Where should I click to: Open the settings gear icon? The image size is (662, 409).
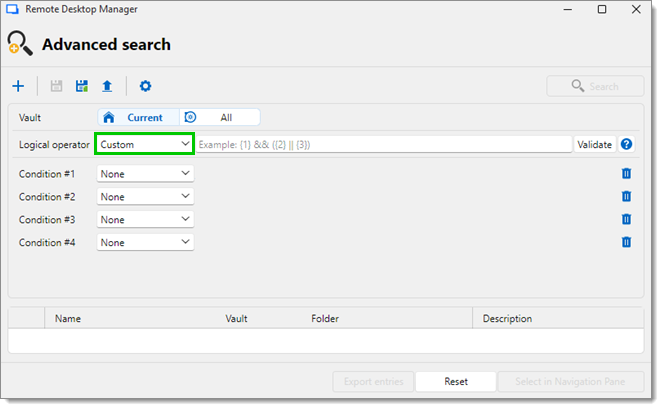(x=145, y=87)
